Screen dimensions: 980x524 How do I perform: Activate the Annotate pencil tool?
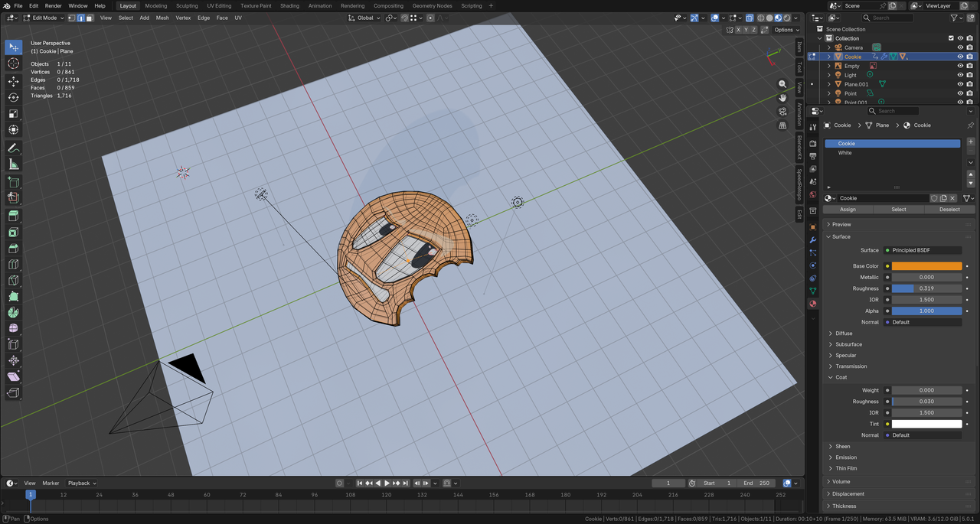coord(14,148)
